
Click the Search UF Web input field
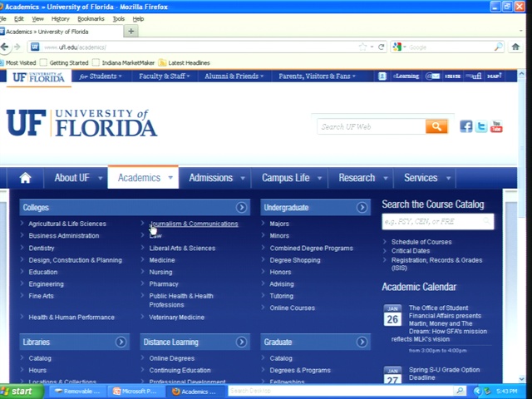pyautogui.click(x=372, y=126)
